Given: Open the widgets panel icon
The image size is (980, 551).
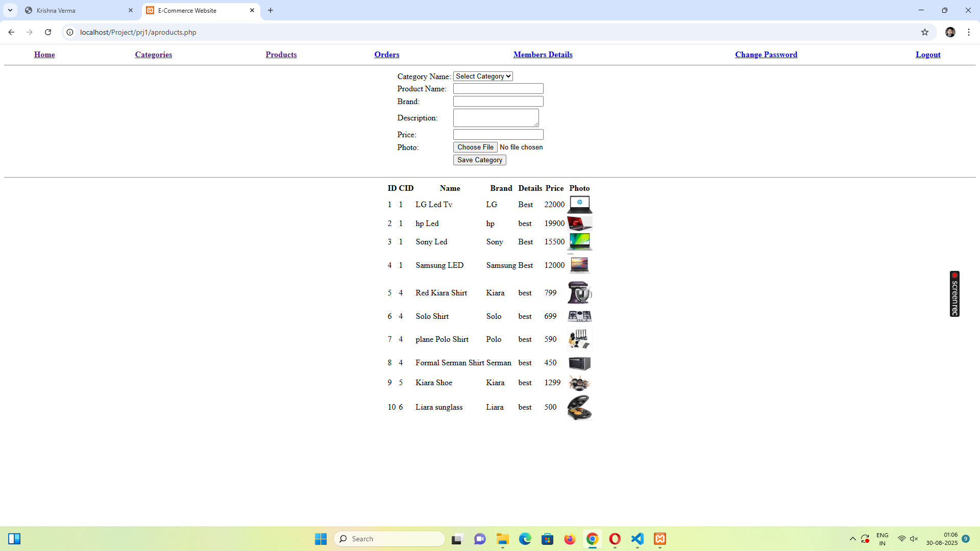Looking at the screenshot, I should (x=14, y=539).
